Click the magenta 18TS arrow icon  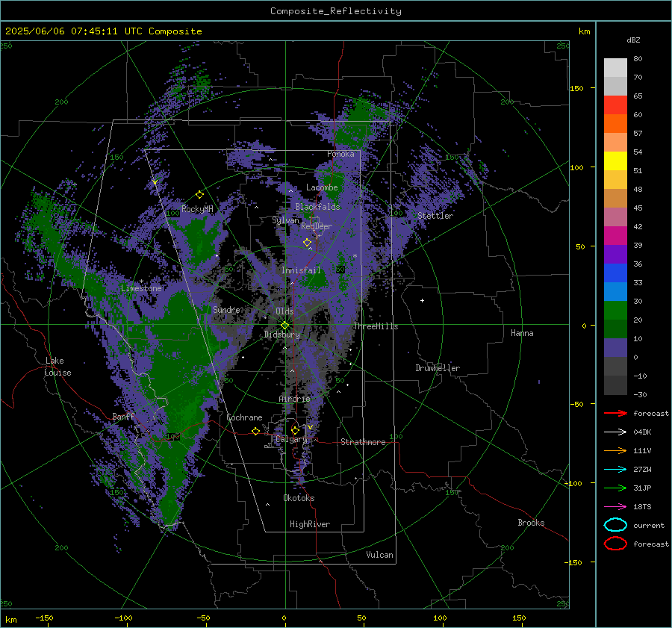(x=615, y=506)
